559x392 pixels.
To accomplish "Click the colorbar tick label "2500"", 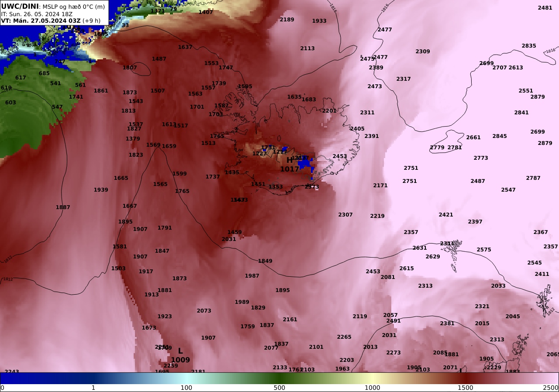I will (x=551, y=388).
